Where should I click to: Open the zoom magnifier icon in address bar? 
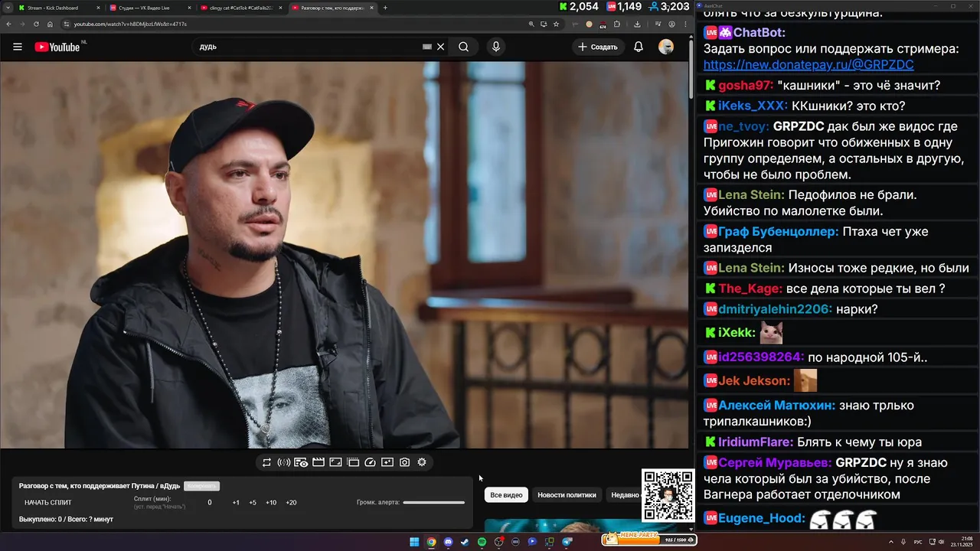coord(531,24)
